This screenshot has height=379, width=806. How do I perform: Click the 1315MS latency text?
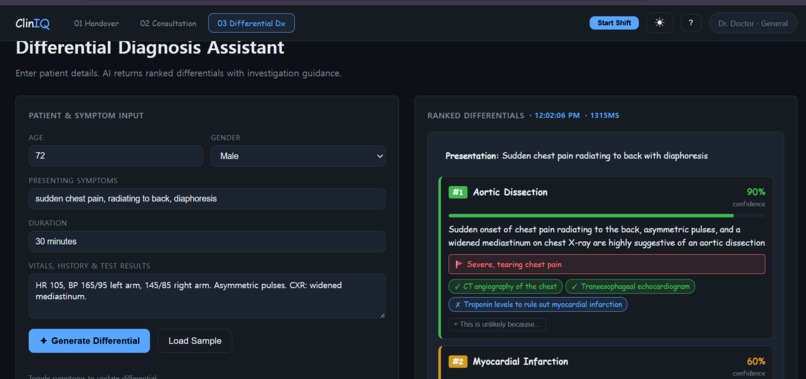click(604, 116)
